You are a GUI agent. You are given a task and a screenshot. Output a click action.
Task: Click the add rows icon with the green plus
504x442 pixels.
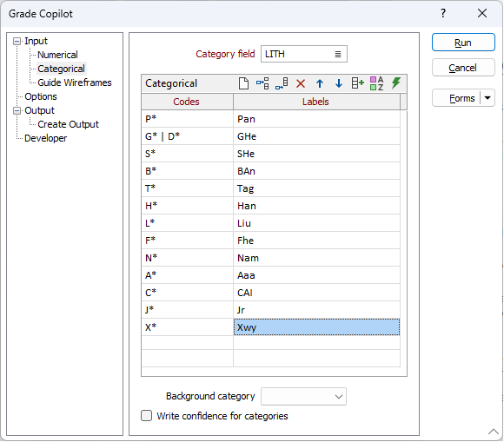coord(357,83)
